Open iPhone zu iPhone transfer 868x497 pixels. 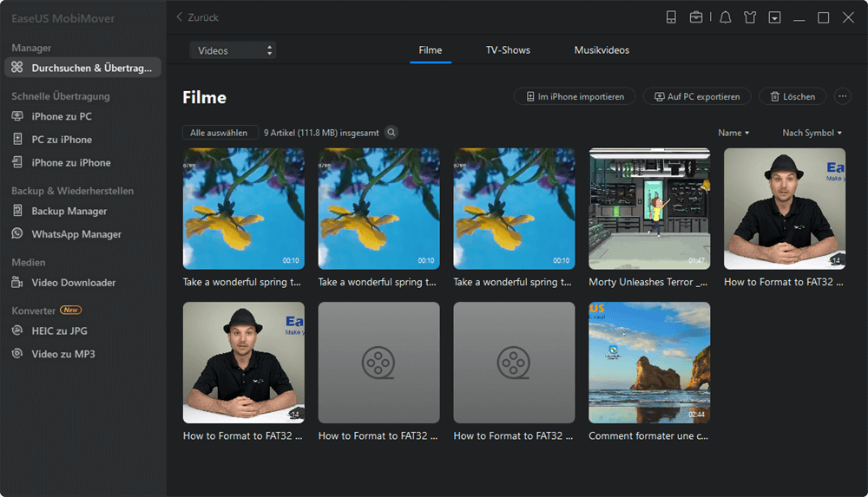pyautogui.click(x=71, y=163)
